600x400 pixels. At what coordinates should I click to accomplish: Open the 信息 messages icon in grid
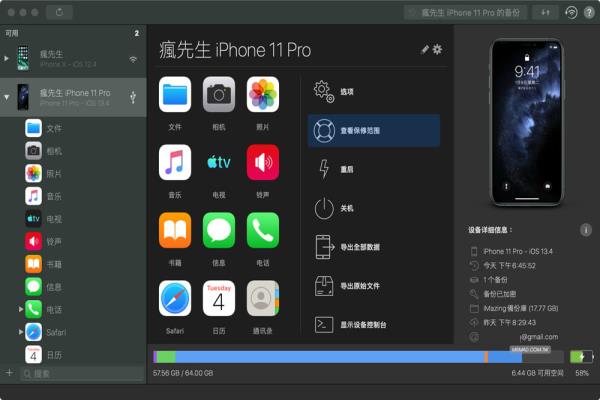point(219,230)
